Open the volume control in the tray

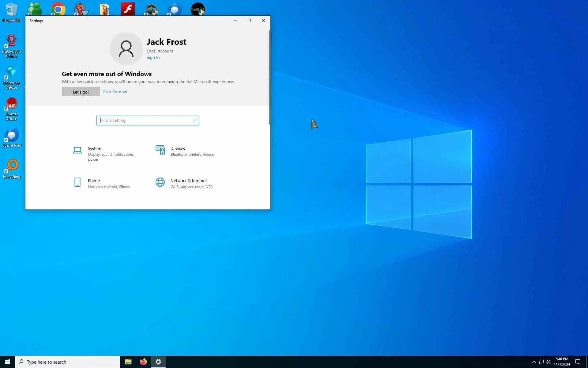[548, 362]
